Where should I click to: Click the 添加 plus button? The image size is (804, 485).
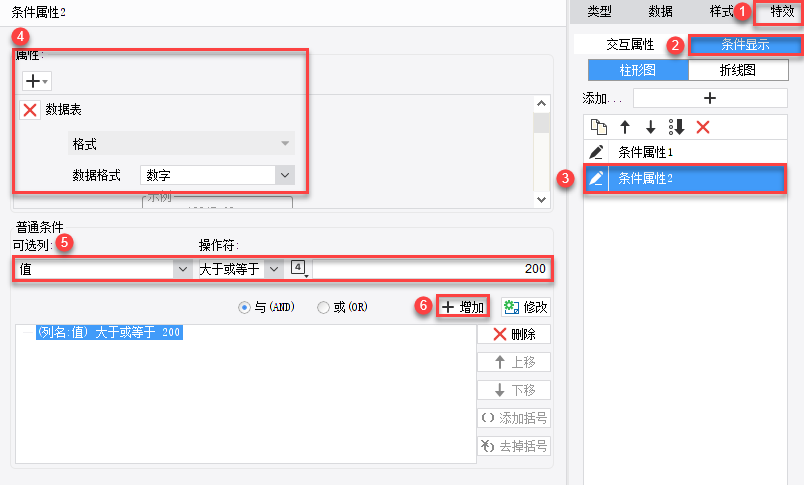(710, 98)
